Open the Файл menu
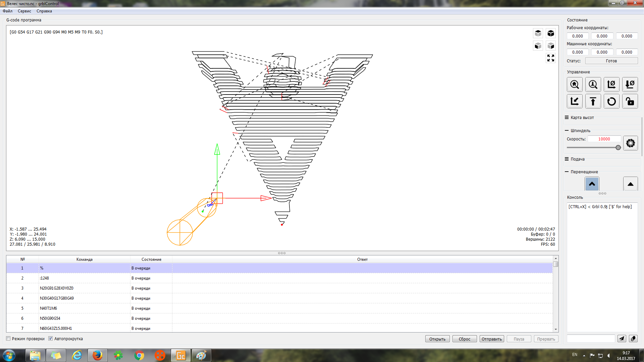Image resolution: width=644 pixels, height=362 pixels. tap(7, 11)
